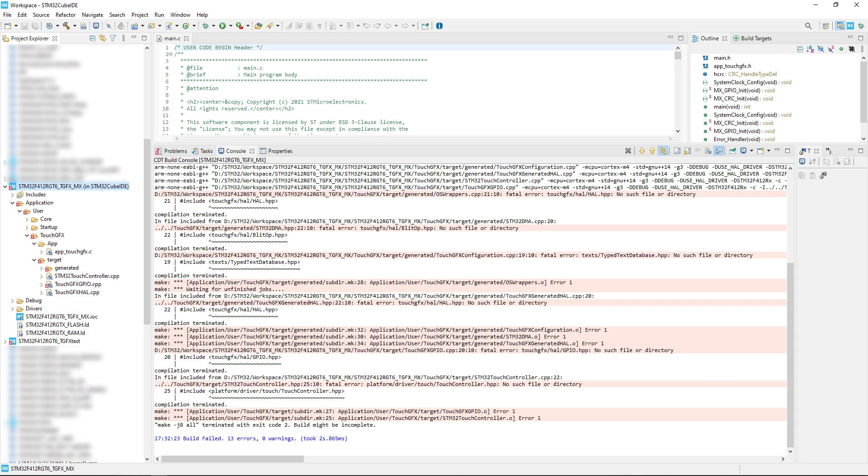Expand the Debug folder
Image resolution: width=868 pixels, height=476 pixels.
(12, 300)
